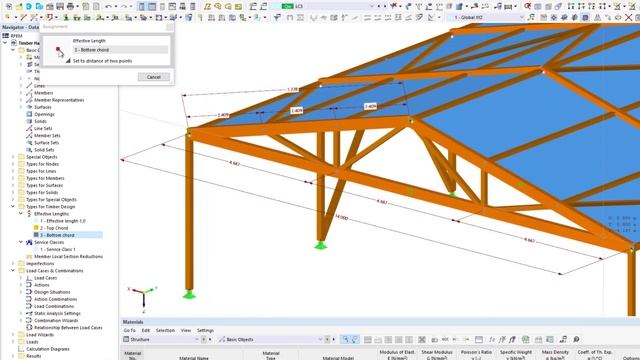Select '1 - Effective length 1.0' tree item
The image size is (640, 360).
click(x=63, y=221)
